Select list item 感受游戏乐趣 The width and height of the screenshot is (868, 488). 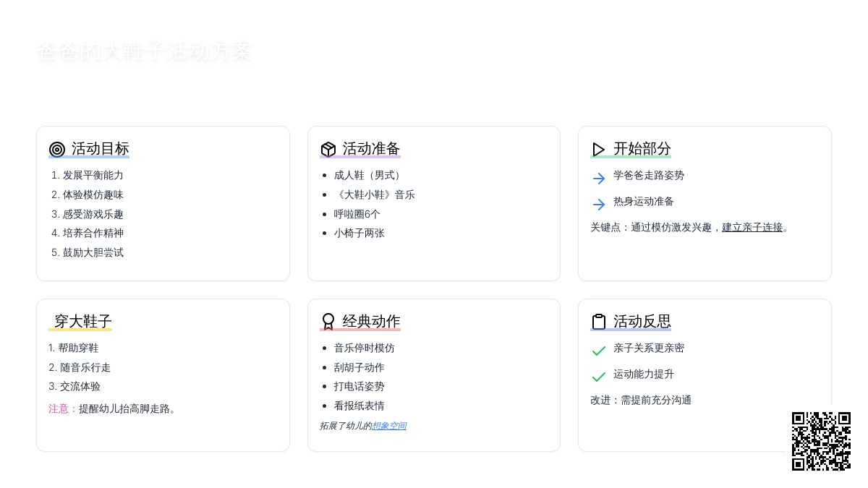click(93, 215)
